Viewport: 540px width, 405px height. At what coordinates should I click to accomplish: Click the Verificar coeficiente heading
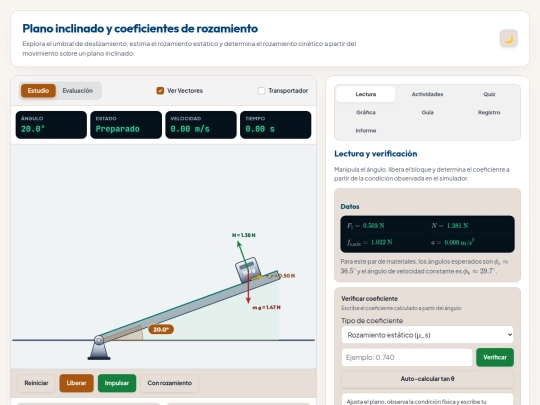click(370, 299)
